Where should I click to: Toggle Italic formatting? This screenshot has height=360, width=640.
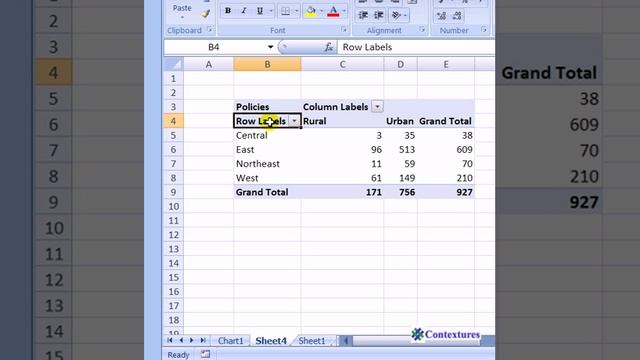pyautogui.click(x=244, y=11)
